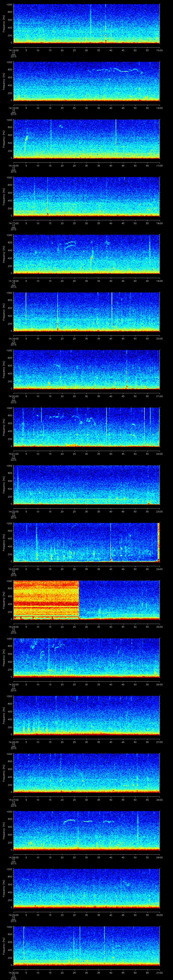173x980 pixels.
Task: Click the 14:22:00 start time label
Action: (13, 511)
